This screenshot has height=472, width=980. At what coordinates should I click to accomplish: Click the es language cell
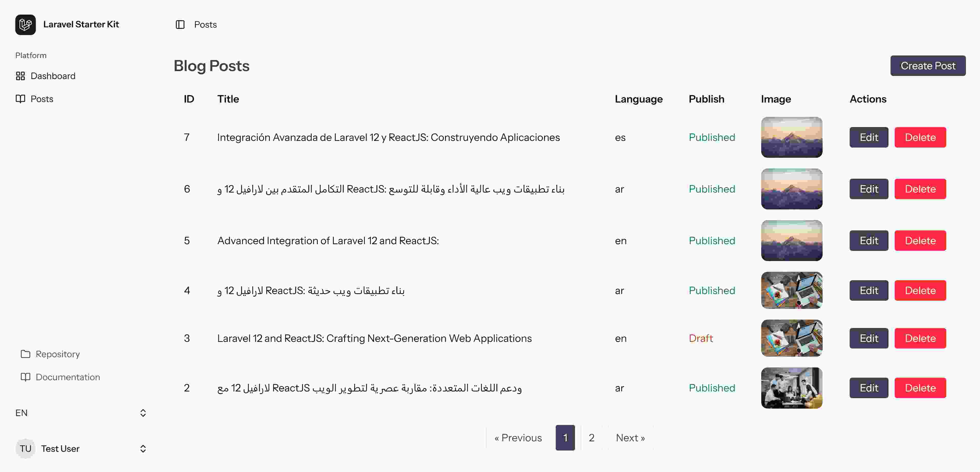pos(620,137)
